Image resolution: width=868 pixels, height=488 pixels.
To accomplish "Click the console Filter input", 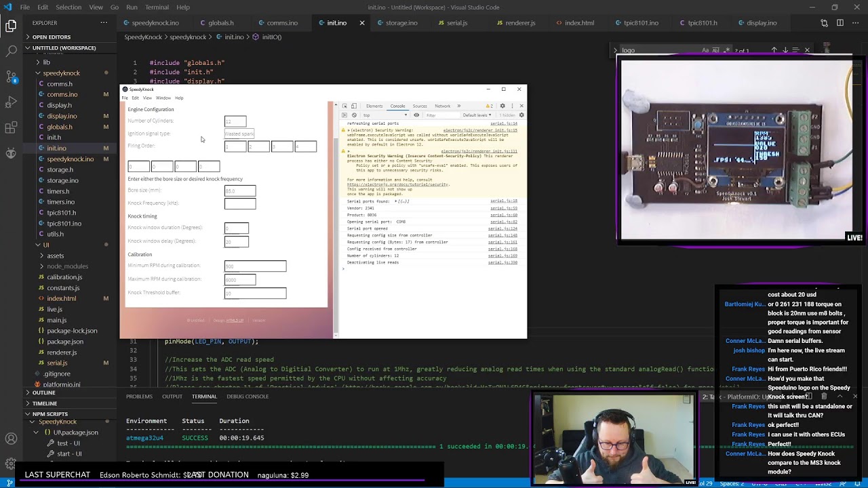I will 443,115.
